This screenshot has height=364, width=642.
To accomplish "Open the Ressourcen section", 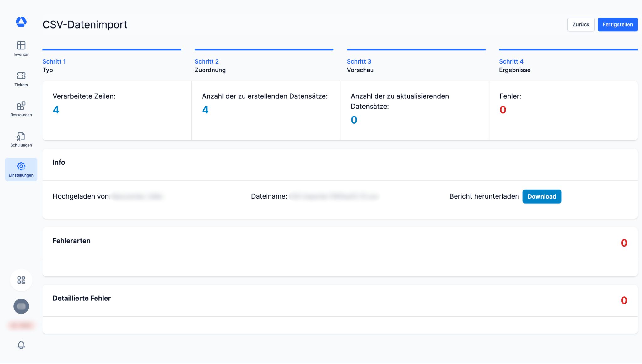I will pyautogui.click(x=21, y=109).
